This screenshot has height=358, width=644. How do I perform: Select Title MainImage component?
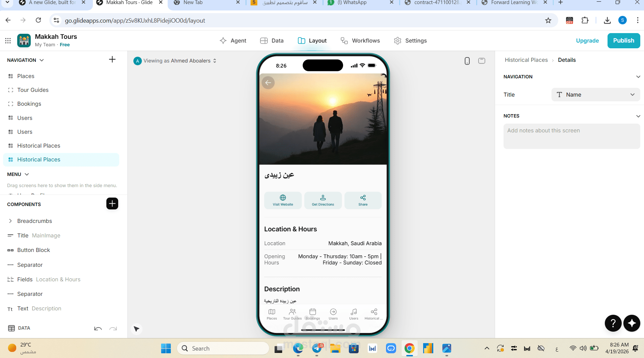(x=61, y=235)
